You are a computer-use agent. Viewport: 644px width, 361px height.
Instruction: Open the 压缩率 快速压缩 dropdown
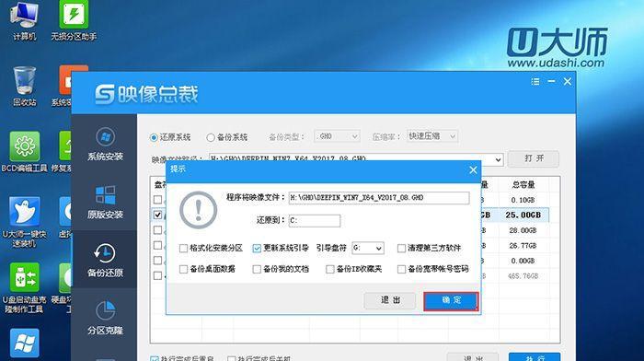pos(432,136)
